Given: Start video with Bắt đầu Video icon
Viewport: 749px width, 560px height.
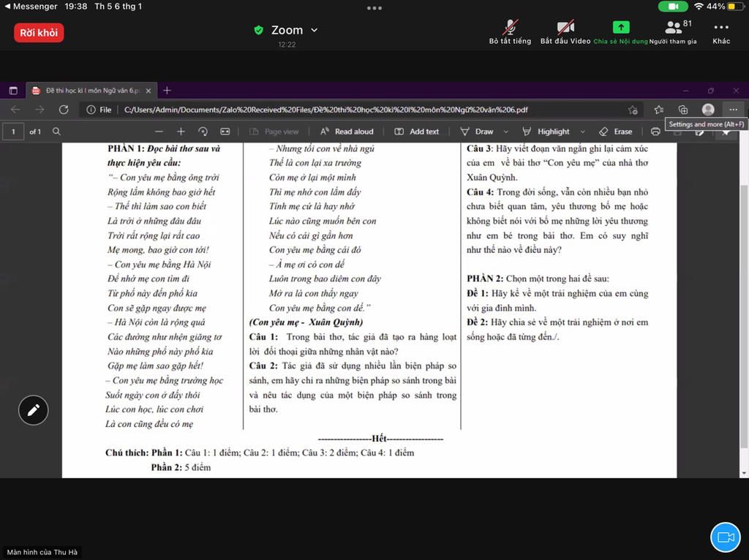Looking at the screenshot, I should coord(565,27).
